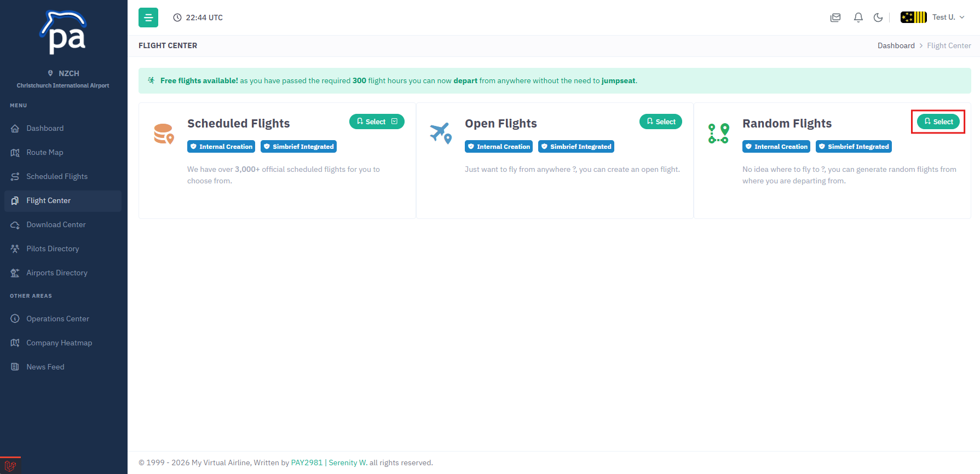This screenshot has width=980, height=474.
Task: Click the Scheduled Flights database icon
Action: click(164, 134)
